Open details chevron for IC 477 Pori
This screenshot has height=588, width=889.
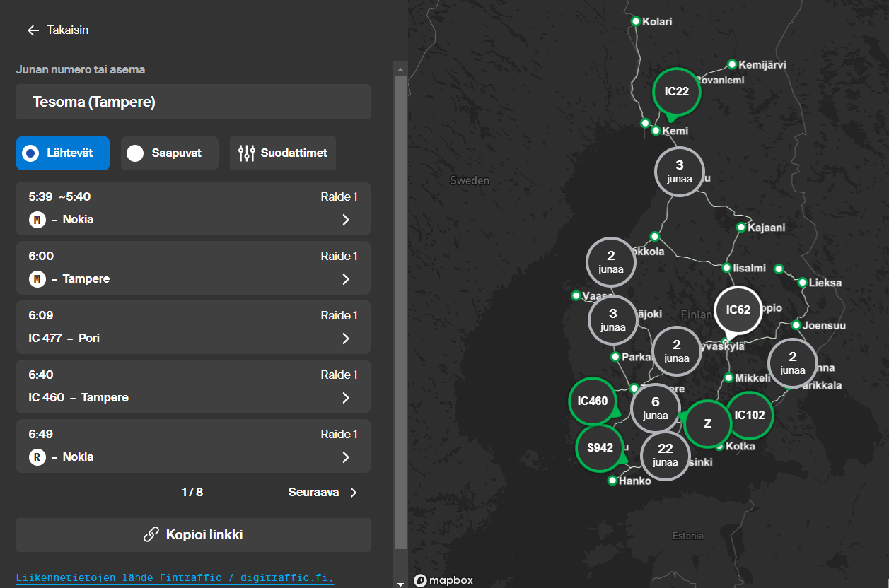pos(346,339)
